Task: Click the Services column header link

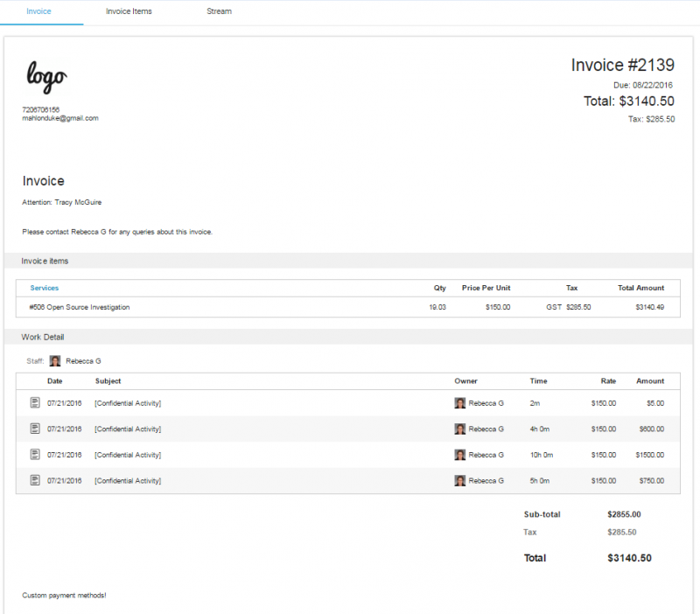Action: [45, 288]
